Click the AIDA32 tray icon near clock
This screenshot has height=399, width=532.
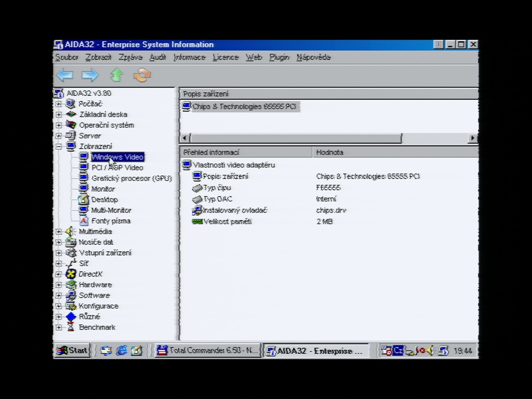click(x=443, y=350)
